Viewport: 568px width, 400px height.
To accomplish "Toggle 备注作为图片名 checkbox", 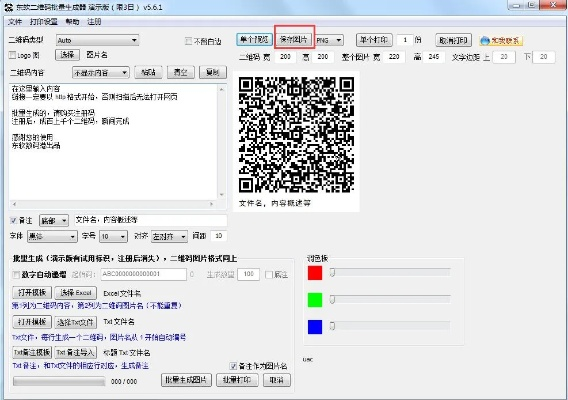I will [x=233, y=366].
